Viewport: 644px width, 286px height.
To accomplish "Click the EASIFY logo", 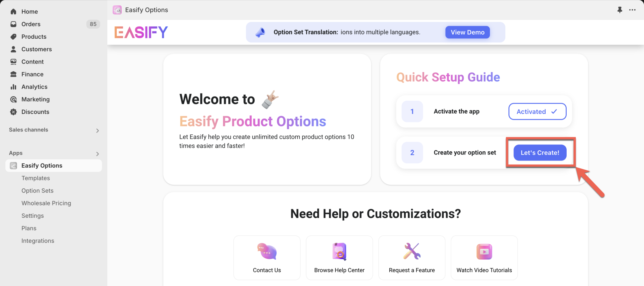I will coord(141,32).
